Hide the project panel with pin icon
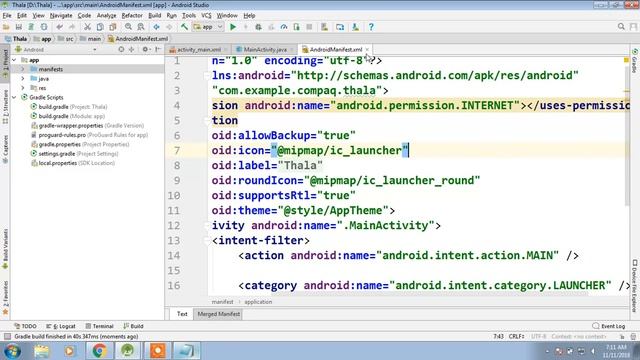 (x=158, y=49)
